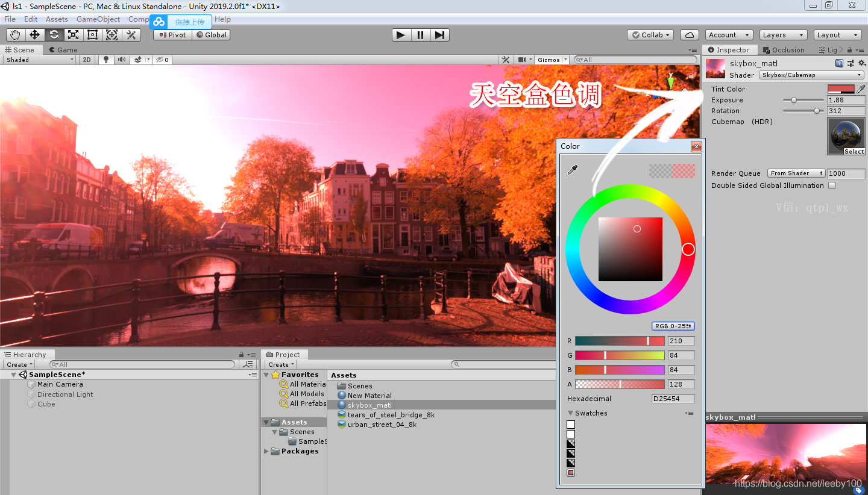
Task: Select the Move tool
Action: (x=35, y=35)
